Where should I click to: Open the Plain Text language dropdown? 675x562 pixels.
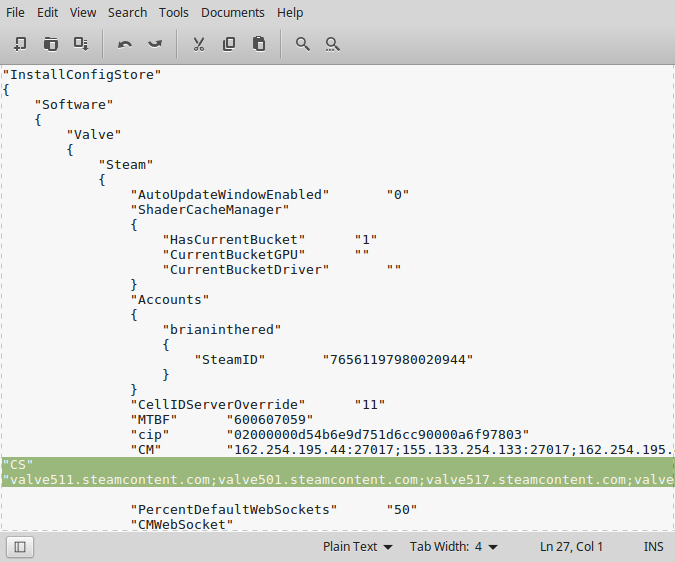[x=358, y=547]
